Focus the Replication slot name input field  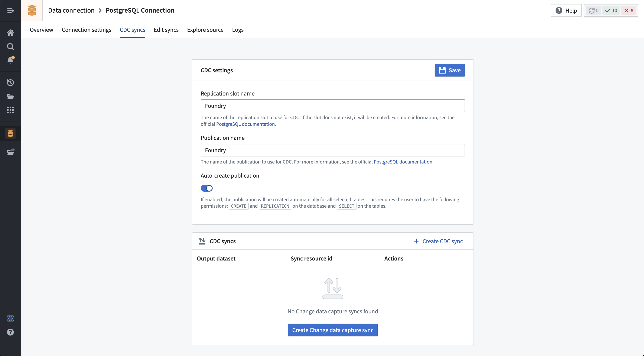point(333,106)
